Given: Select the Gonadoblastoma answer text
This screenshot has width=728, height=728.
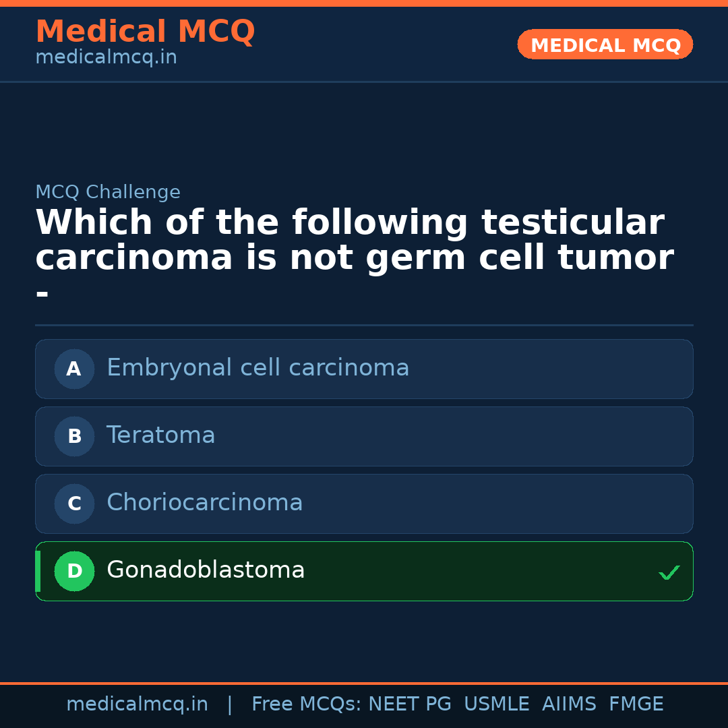Looking at the screenshot, I should click(206, 570).
